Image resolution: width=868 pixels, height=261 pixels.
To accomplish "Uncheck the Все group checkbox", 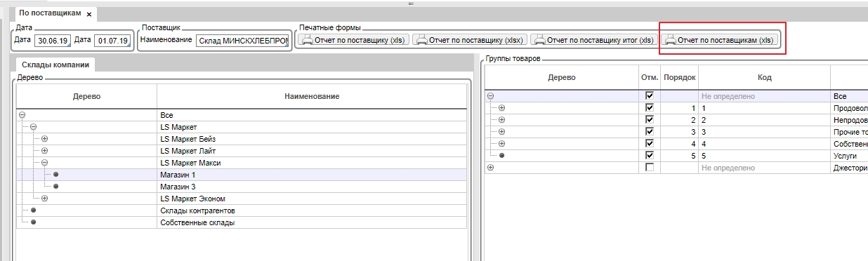I will coord(650,96).
